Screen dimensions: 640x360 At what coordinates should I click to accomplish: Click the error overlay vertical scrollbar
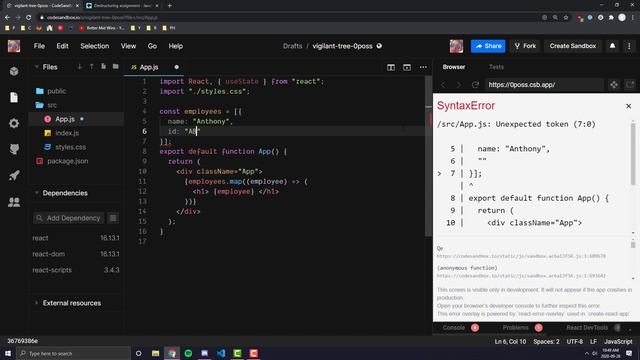pos(633,153)
